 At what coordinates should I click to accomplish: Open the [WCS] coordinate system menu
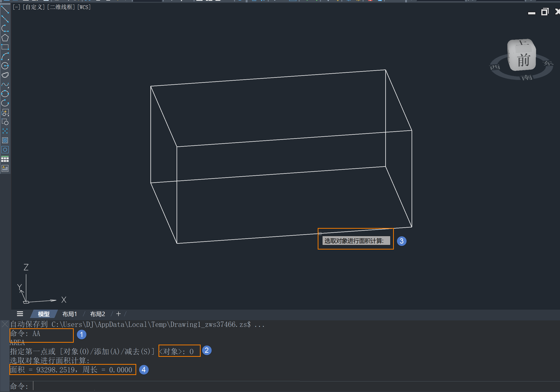point(84,7)
